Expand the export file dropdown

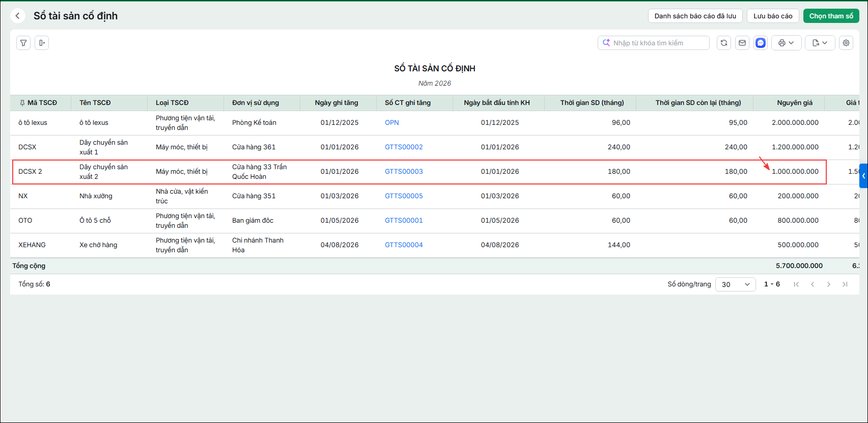point(820,43)
